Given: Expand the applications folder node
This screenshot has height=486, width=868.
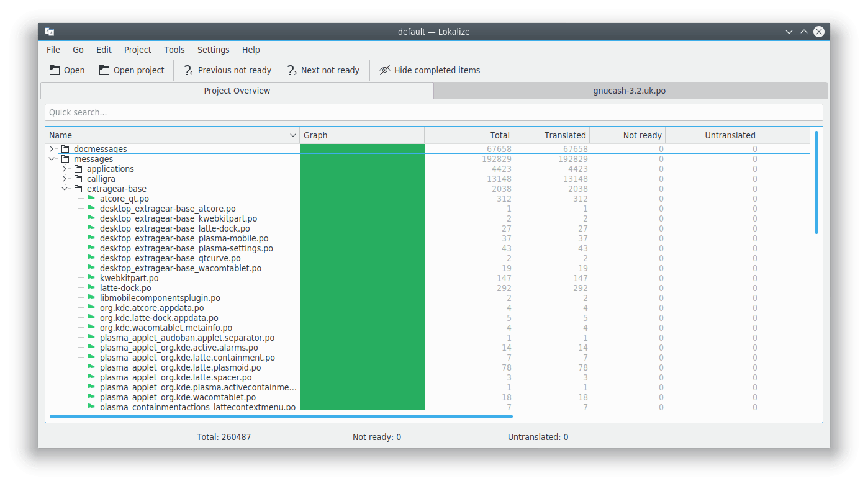Looking at the screenshot, I should pyautogui.click(x=65, y=169).
